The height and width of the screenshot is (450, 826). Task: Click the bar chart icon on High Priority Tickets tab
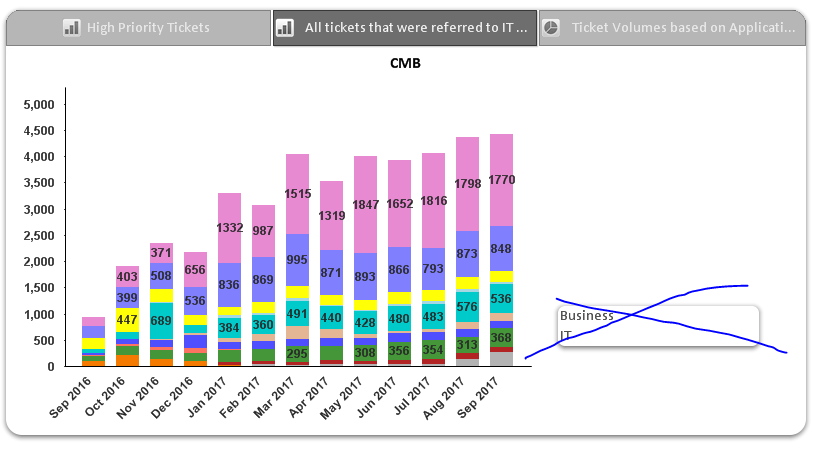click(x=71, y=28)
